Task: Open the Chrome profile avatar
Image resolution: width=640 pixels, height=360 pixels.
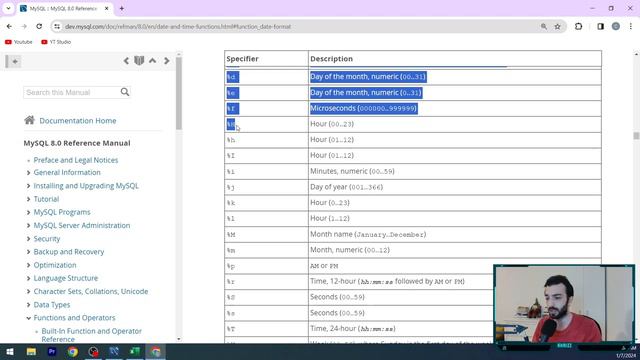Action: [616, 27]
